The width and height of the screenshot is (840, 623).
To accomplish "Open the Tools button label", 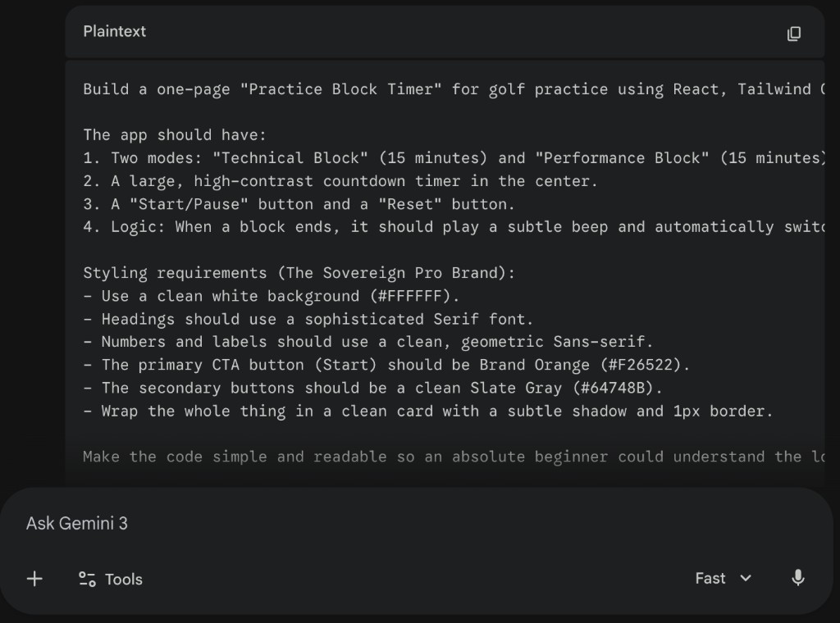I will point(124,579).
